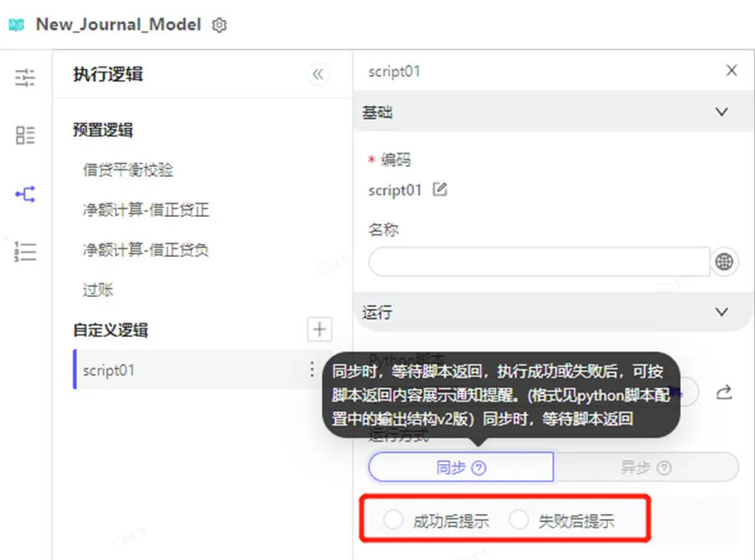Enable the 成功后提示 option
Image resolution: width=755 pixels, height=560 pixels.
[x=393, y=521]
